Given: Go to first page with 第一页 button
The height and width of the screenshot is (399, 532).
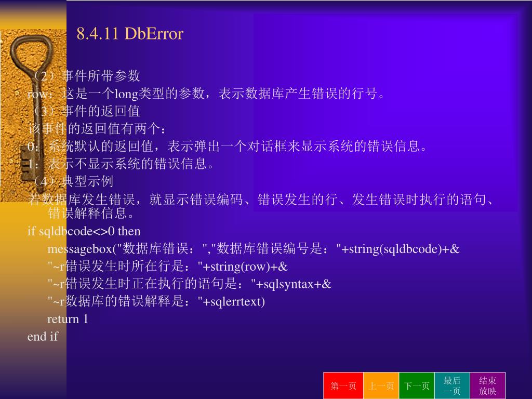Looking at the screenshot, I should pos(343,385).
